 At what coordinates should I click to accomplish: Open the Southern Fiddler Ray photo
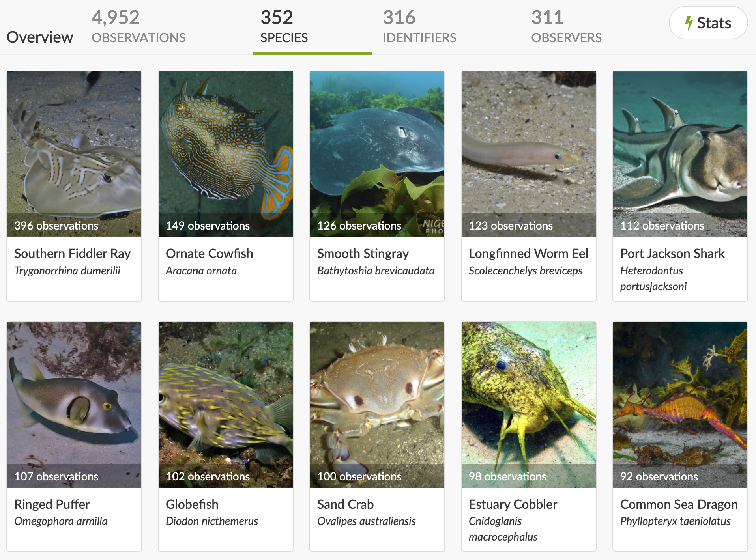click(x=74, y=154)
